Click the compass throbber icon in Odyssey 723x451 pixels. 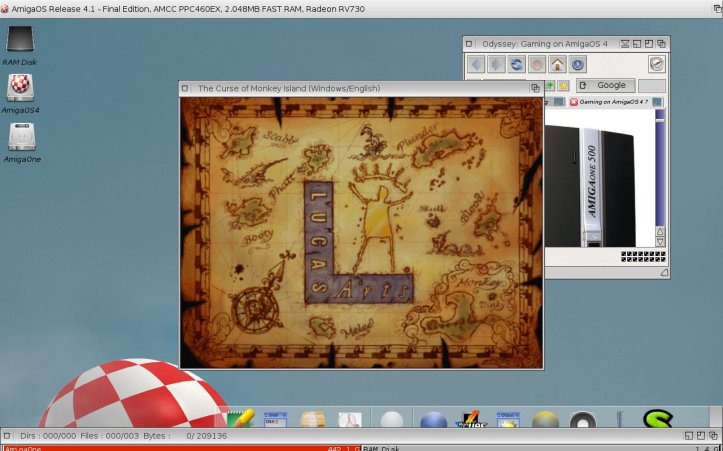pyautogui.click(x=656, y=64)
